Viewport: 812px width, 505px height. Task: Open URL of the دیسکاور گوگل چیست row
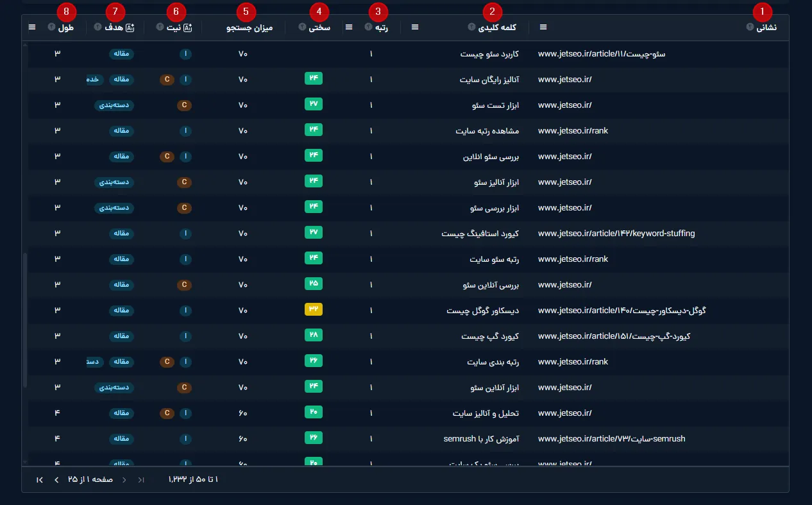pos(622,311)
